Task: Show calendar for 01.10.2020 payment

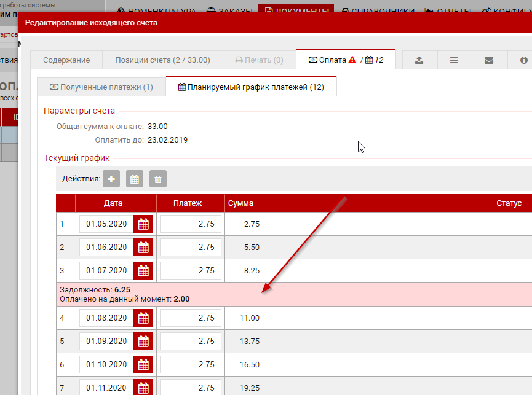Action: (x=143, y=365)
